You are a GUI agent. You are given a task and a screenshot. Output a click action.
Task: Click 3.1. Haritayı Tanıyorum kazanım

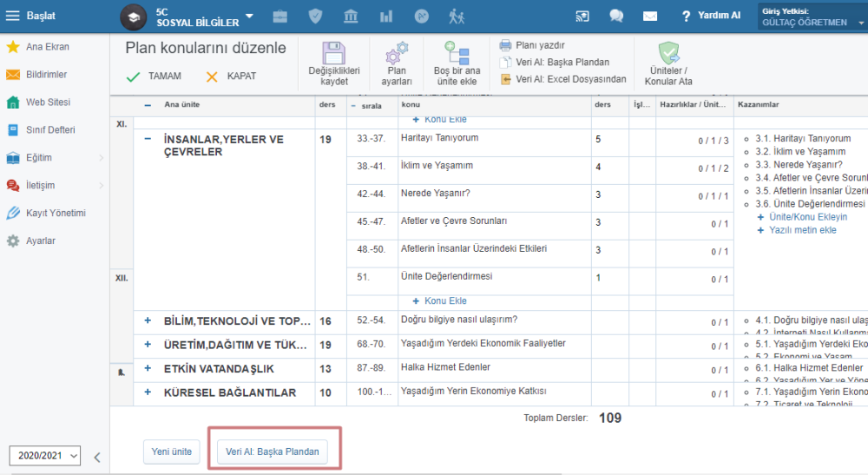pyautogui.click(x=803, y=138)
